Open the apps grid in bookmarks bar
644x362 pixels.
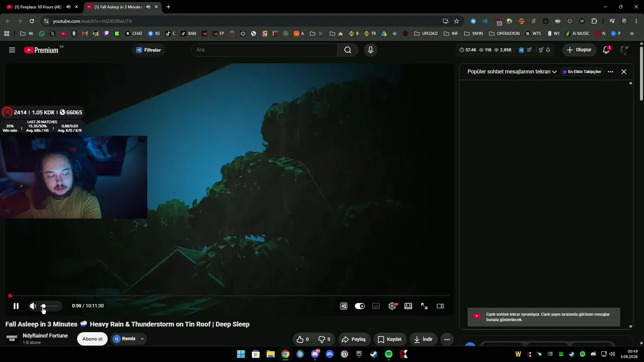click(7, 34)
